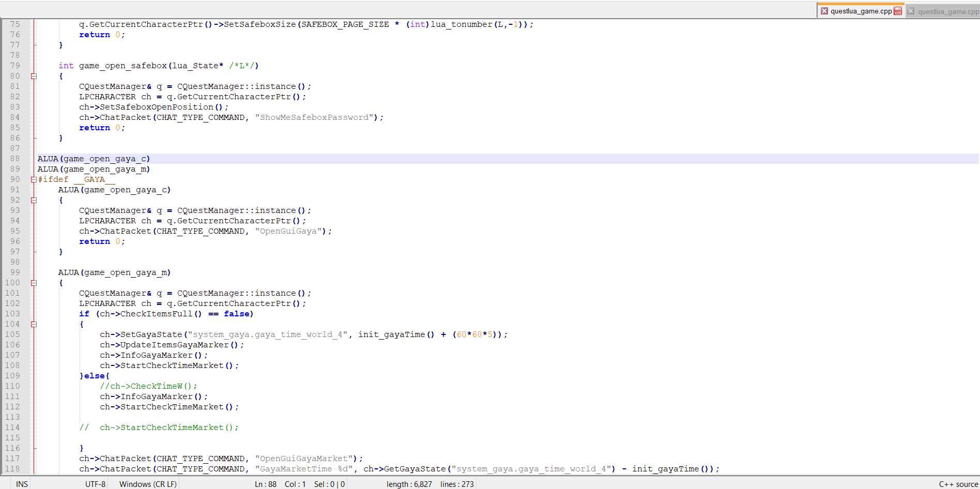Click the '__GAYA__' macro on line 90
This screenshot has width=980, height=489.
tap(94, 179)
